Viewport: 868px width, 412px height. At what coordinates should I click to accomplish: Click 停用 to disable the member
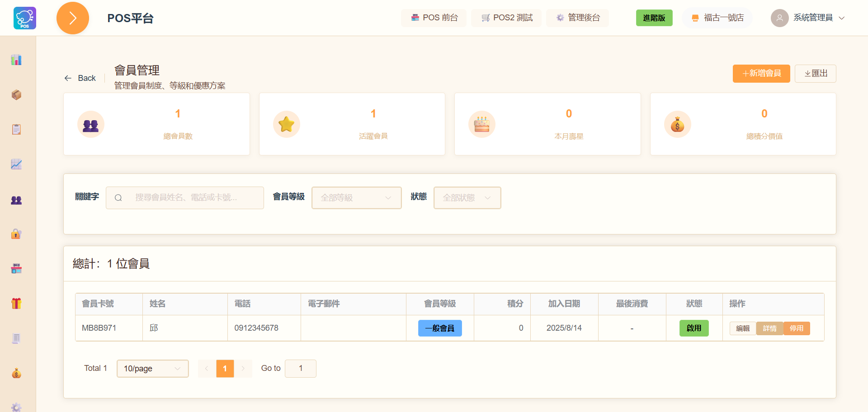coord(797,328)
